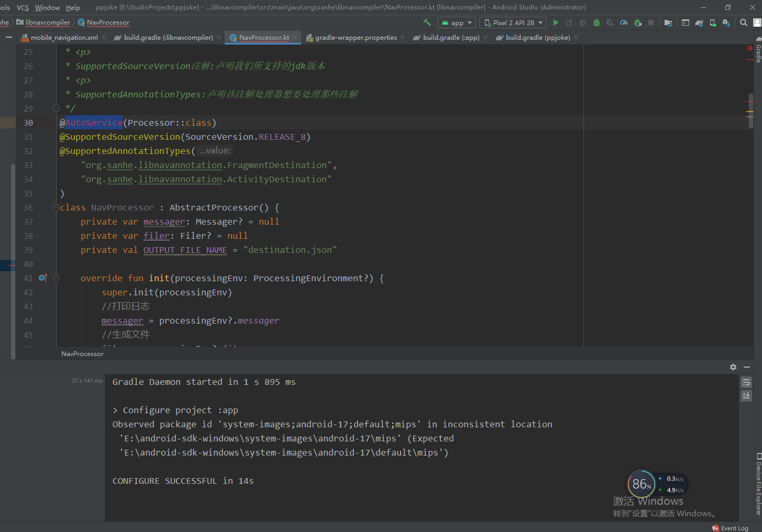Viewport: 762px width, 532px height.
Task: Select the NavProcessor.kt editor tab
Action: pos(264,38)
